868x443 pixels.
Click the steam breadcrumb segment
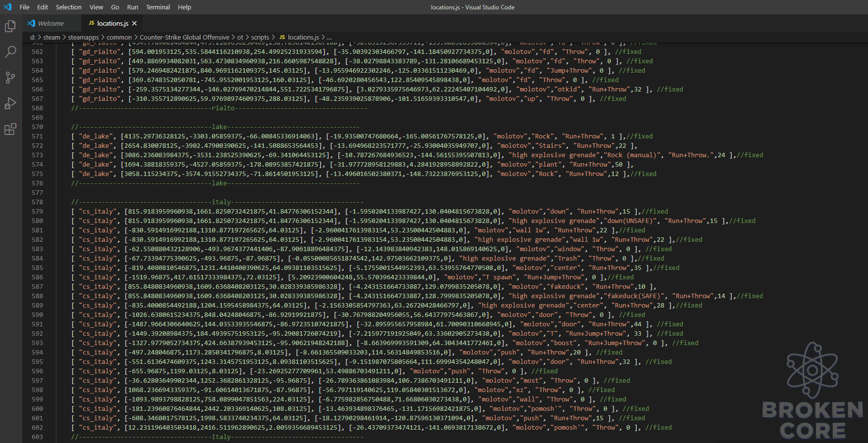[x=51, y=37]
